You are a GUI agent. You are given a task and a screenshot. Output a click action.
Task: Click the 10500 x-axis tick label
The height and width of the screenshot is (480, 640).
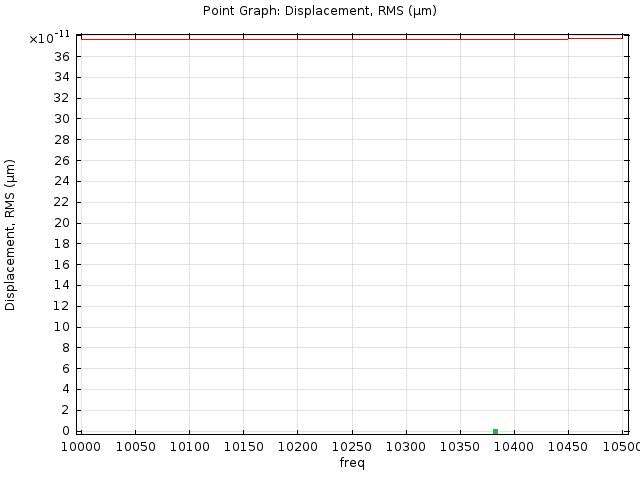(x=620, y=446)
